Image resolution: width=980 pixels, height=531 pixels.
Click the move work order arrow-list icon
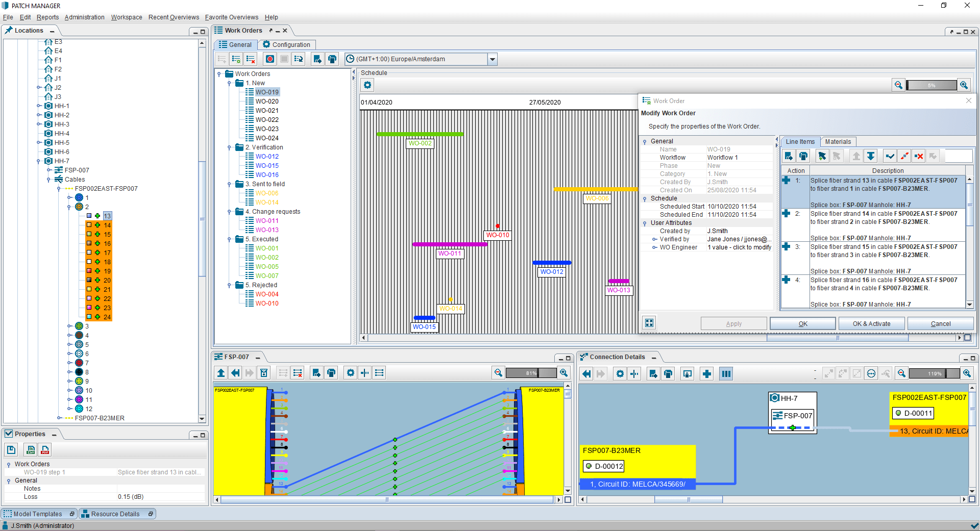coord(299,59)
